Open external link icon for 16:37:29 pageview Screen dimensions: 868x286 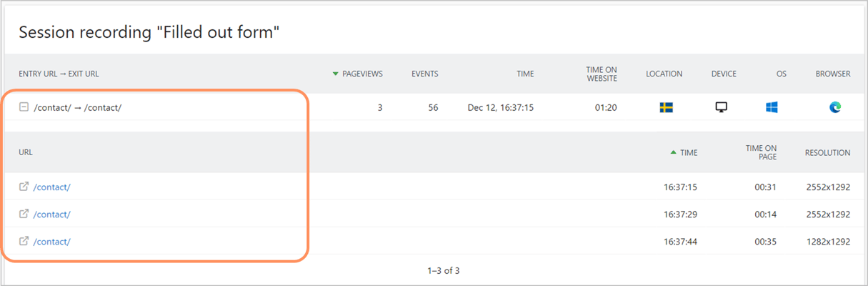pyautogui.click(x=24, y=214)
